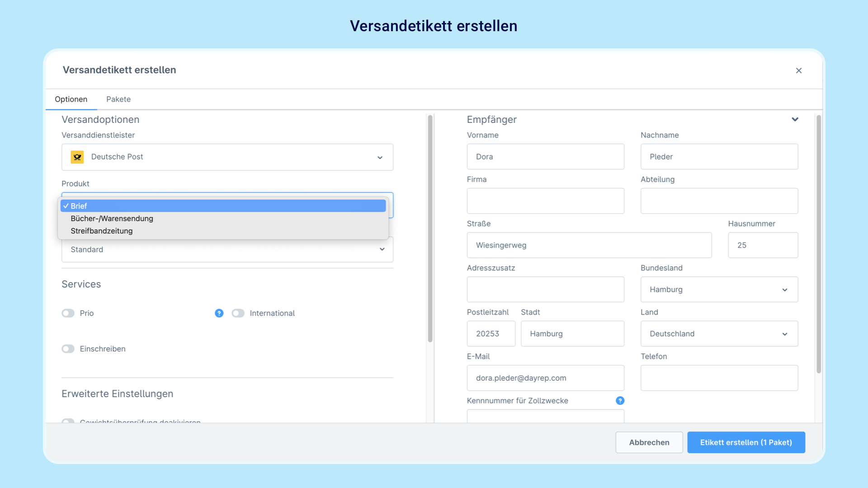Focus the empty Adresszusatz field
Viewport: 868px width, 488px height.
click(545, 289)
